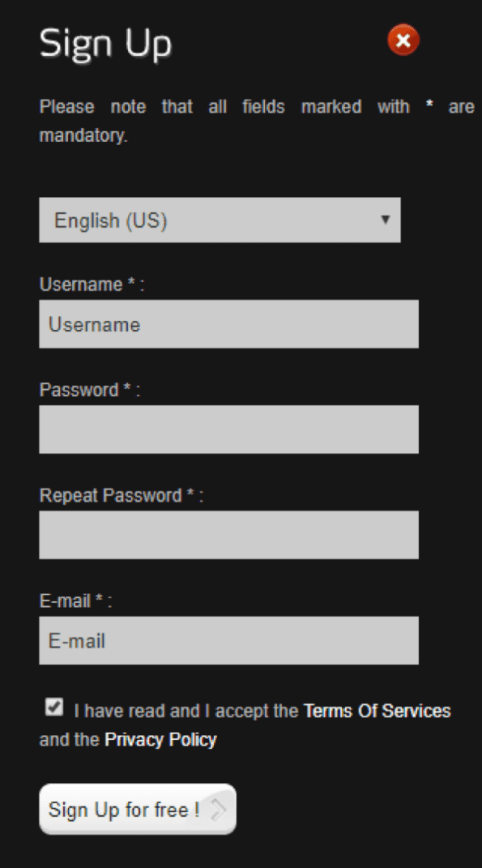
Task: Focus the Password input field
Action: tap(228, 429)
